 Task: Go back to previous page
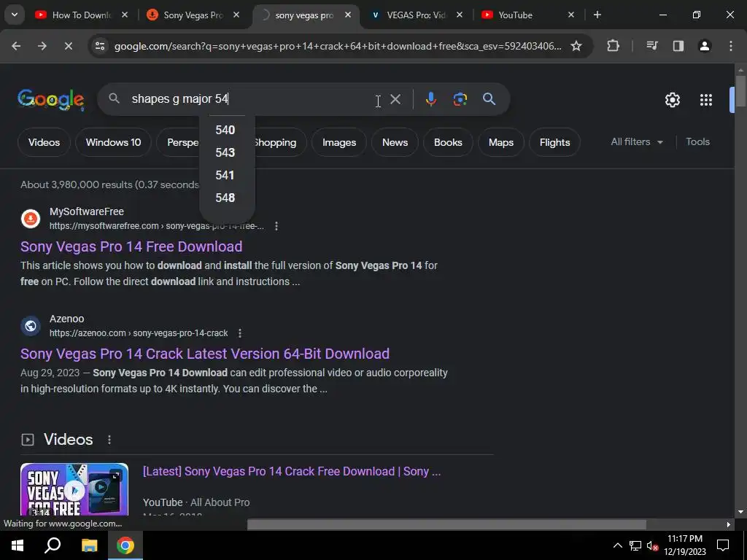pos(16,46)
